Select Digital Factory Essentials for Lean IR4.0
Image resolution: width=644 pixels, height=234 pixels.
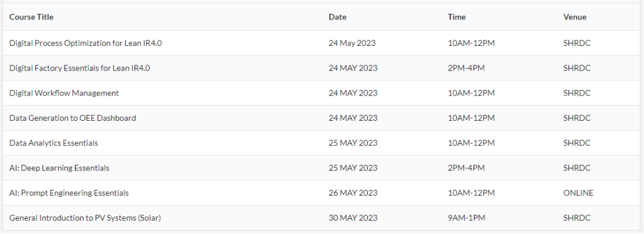[x=80, y=68]
